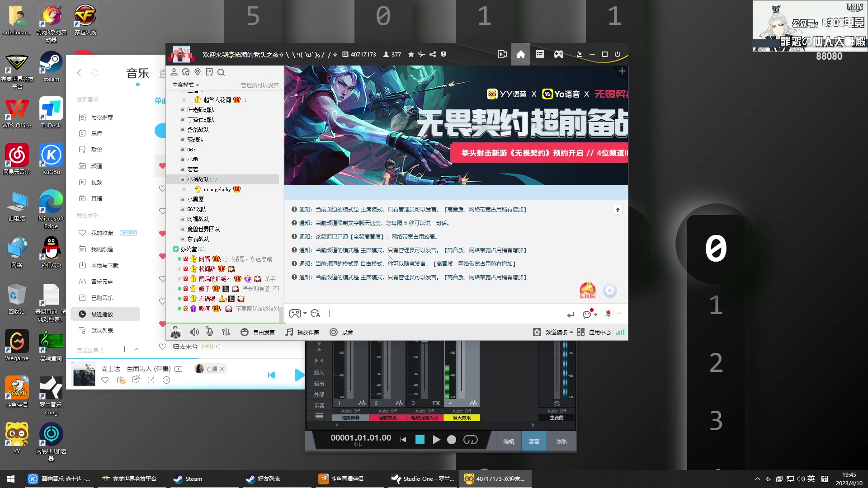Click the 播放伴奏 accompaniment button
Viewport: 868px width, 488px height.
pos(302,332)
